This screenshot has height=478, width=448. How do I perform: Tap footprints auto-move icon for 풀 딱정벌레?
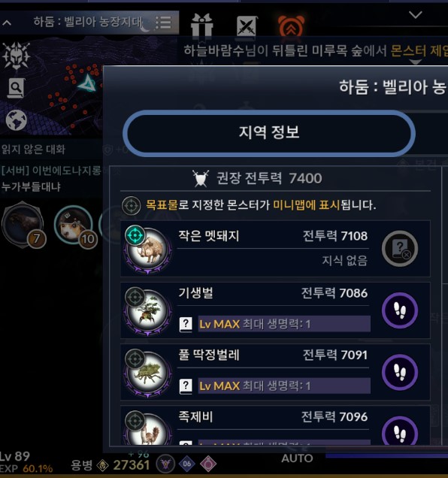click(399, 372)
